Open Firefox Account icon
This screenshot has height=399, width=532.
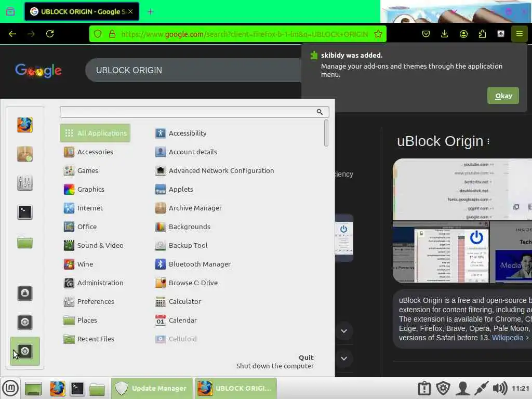click(x=463, y=34)
